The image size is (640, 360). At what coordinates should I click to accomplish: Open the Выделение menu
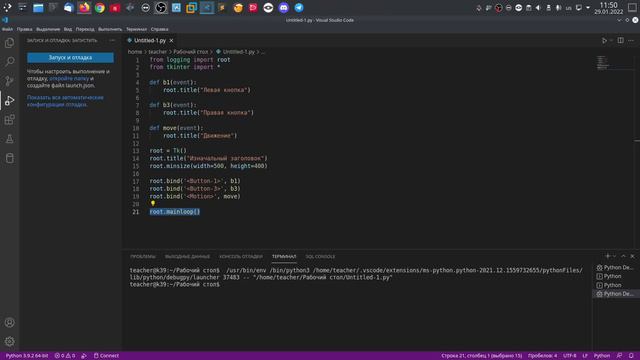coord(48,29)
